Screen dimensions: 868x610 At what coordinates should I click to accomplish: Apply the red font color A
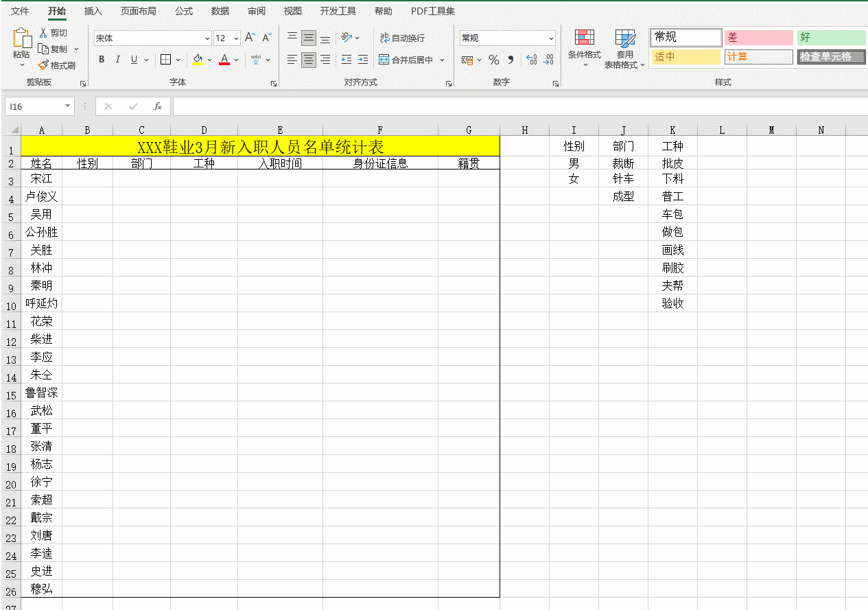click(224, 60)
